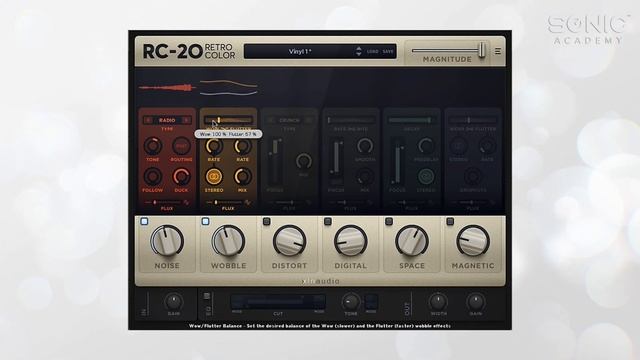
Task: Click the EQ section toggle icon
Action: 207,296
